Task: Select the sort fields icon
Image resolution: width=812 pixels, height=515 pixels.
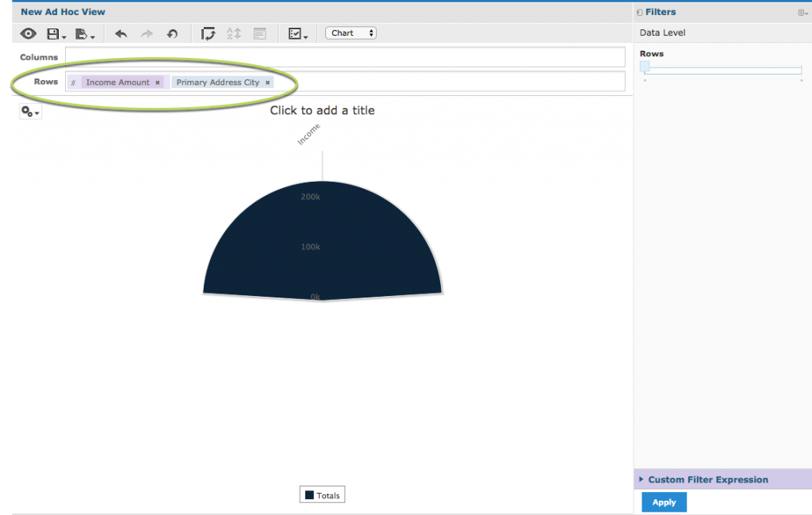Action: click(x=233, y=33)
